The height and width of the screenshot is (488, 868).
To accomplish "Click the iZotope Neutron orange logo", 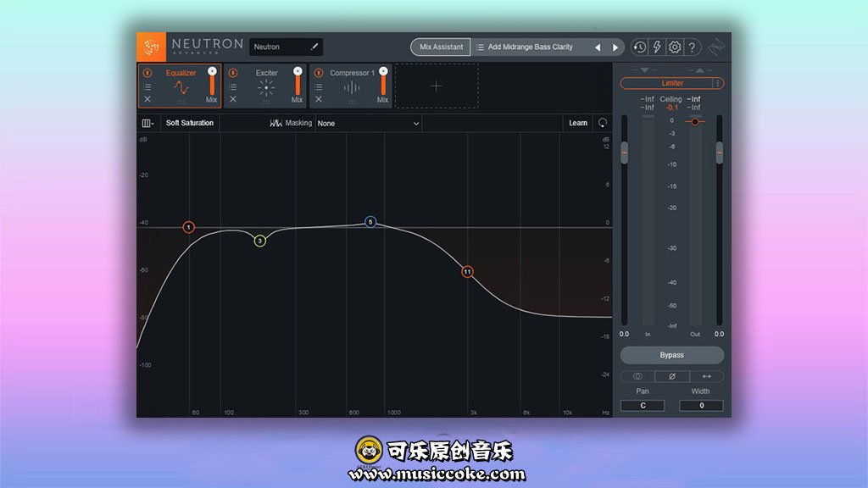I will (x=151, y=47).
